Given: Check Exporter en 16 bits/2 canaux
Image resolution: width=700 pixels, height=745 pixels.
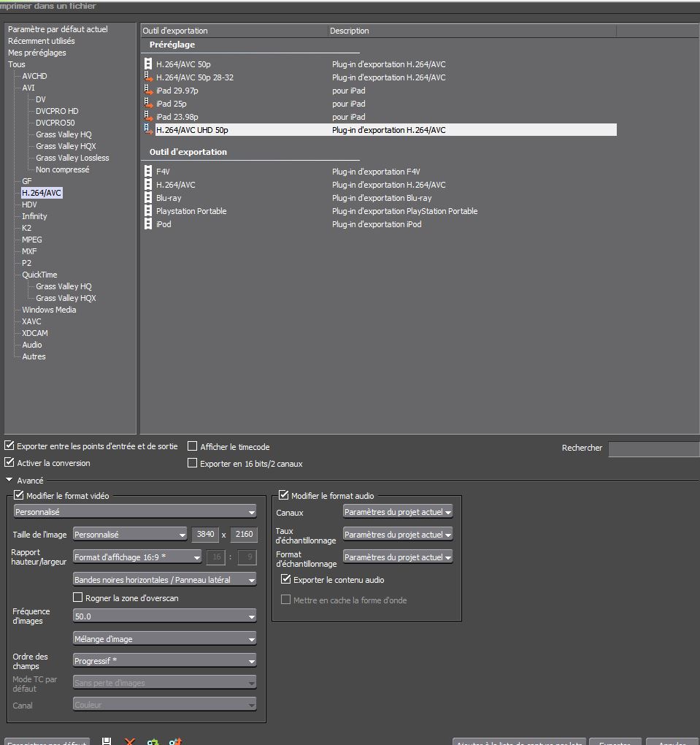Looking at the screenshot, I should pos(192,463).
